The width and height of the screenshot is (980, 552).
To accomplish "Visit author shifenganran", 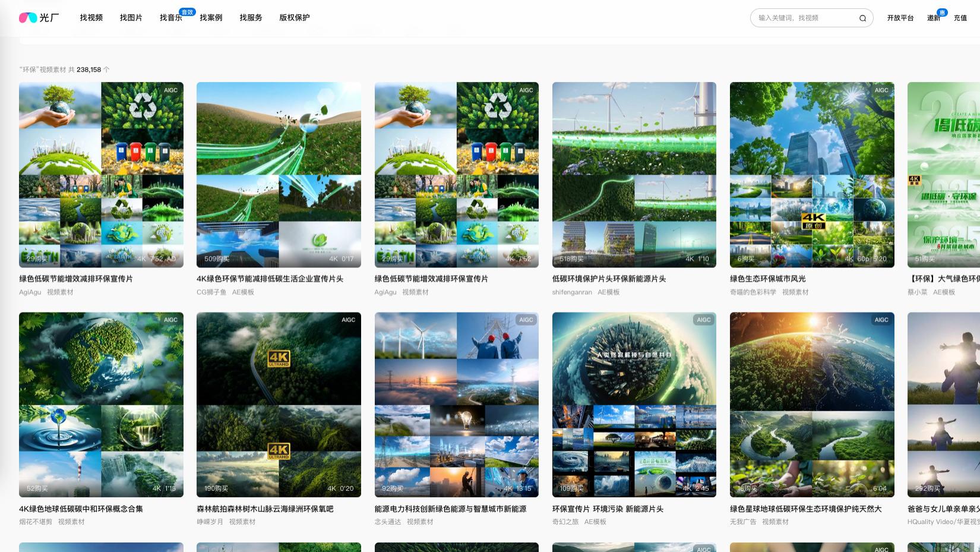I will coord(572,292).
